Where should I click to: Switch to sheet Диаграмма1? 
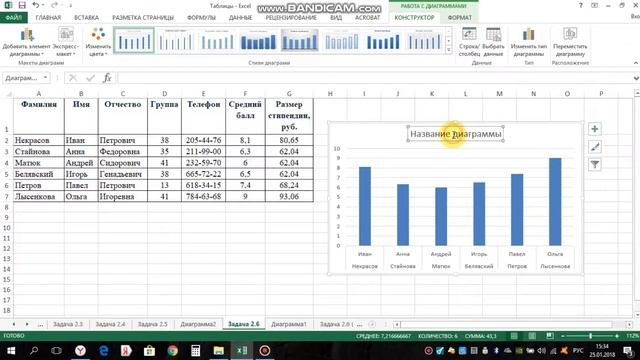pyautogui.click(x=289, y=324)
